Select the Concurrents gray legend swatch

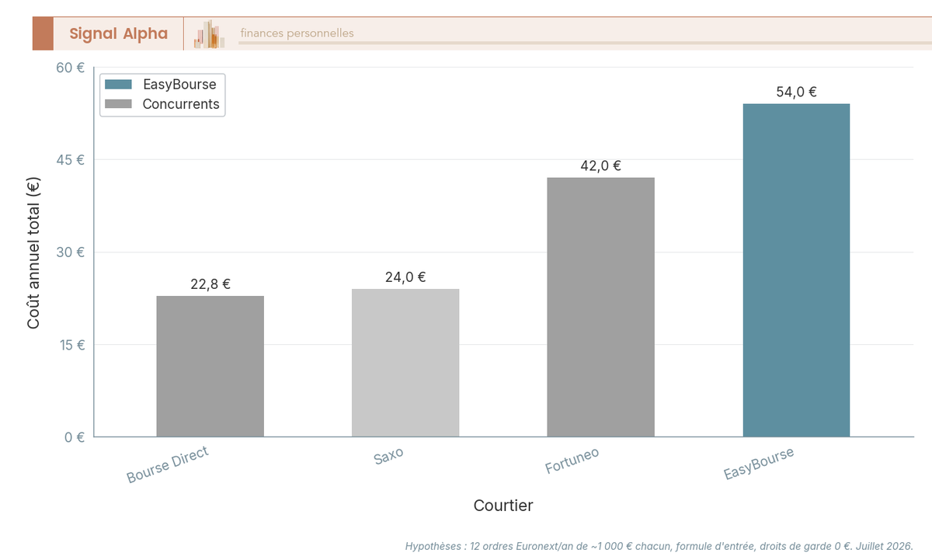tap(119, 104)
